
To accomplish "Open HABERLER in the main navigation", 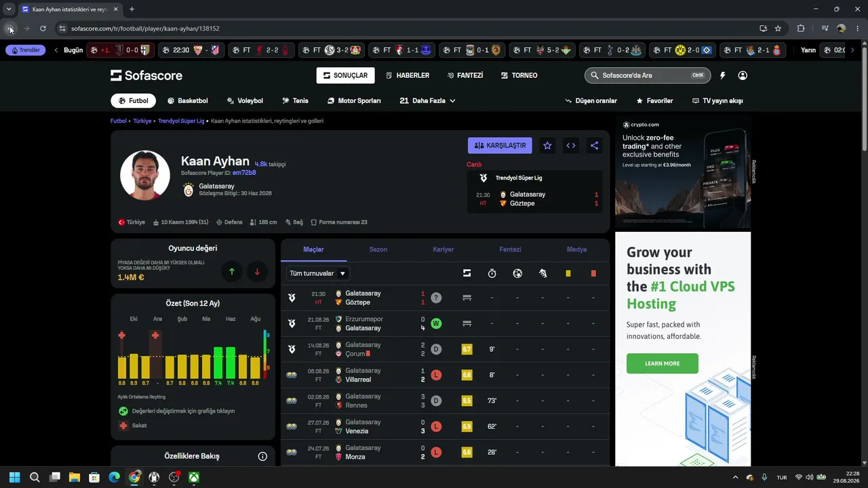I will pos(408,75).
